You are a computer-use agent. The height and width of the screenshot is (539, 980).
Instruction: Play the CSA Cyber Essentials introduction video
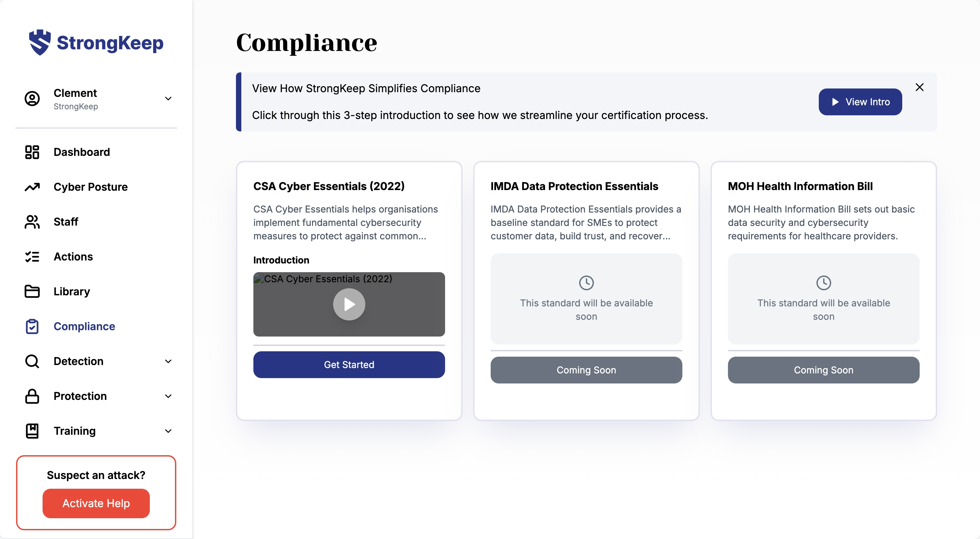tap(349, 304)
